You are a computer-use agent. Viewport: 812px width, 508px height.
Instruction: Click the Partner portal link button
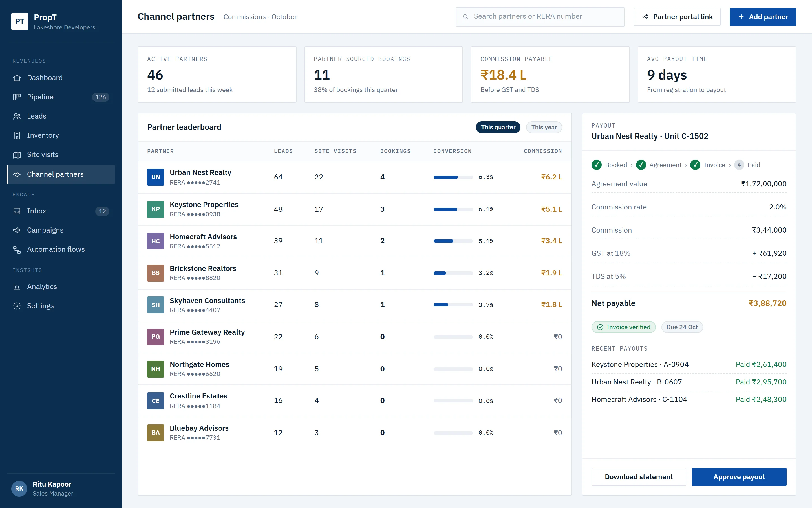(677, 17)
